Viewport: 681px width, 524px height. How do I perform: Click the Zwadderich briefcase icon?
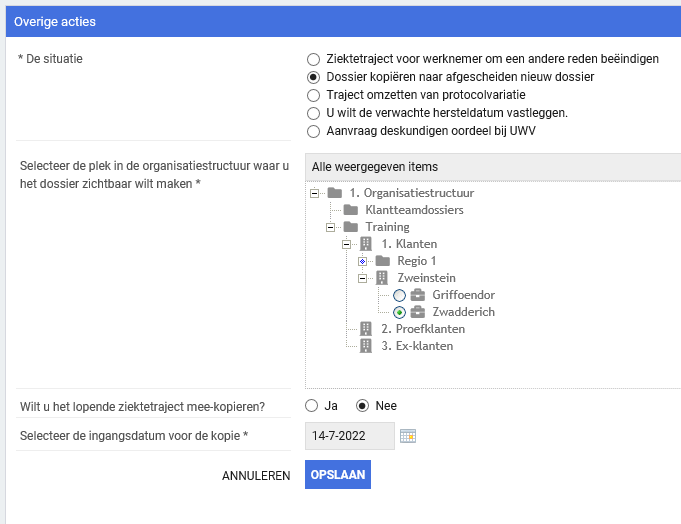pos(418,312)
